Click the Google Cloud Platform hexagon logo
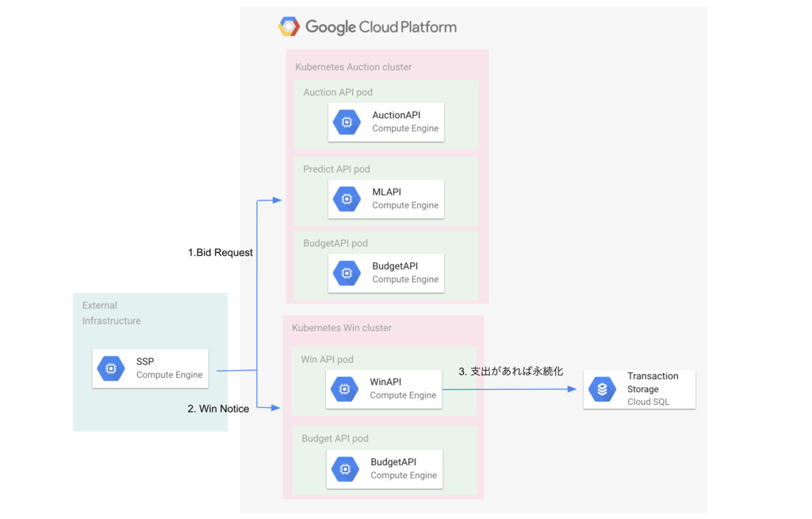This screenshot has width=812, height=519. (x=289, y=26)
